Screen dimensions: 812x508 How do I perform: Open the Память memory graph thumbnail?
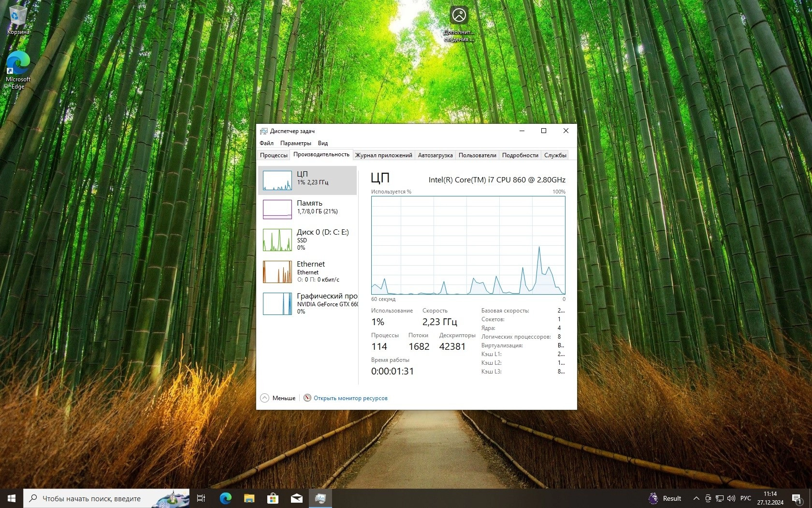click(x=277, y=209)
